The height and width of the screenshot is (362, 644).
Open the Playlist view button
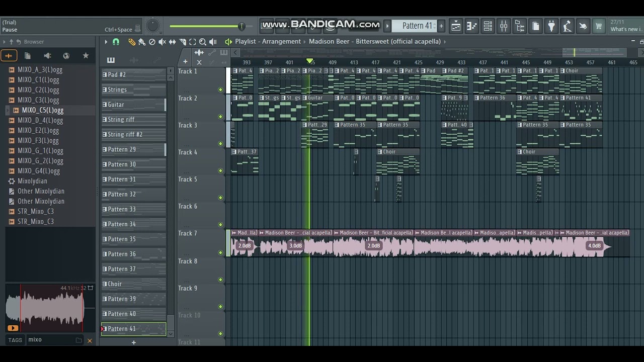tap(455, 26)
